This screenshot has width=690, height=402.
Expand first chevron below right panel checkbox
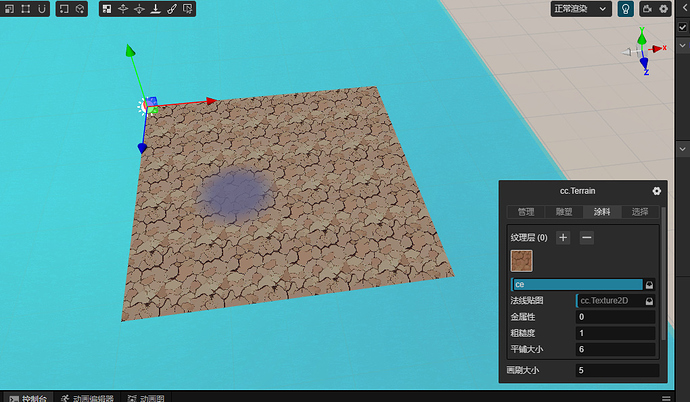pos(683,45)
